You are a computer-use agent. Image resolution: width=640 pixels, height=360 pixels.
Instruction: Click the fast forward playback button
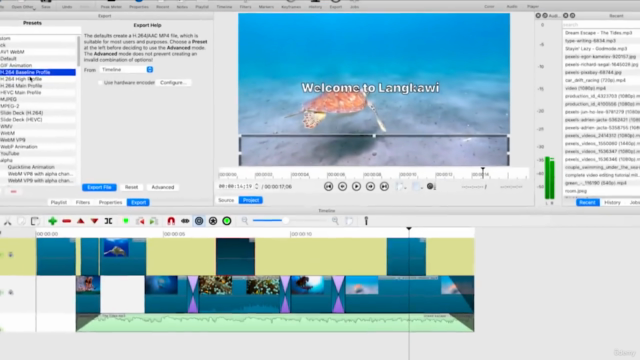(x=370, y=187)
